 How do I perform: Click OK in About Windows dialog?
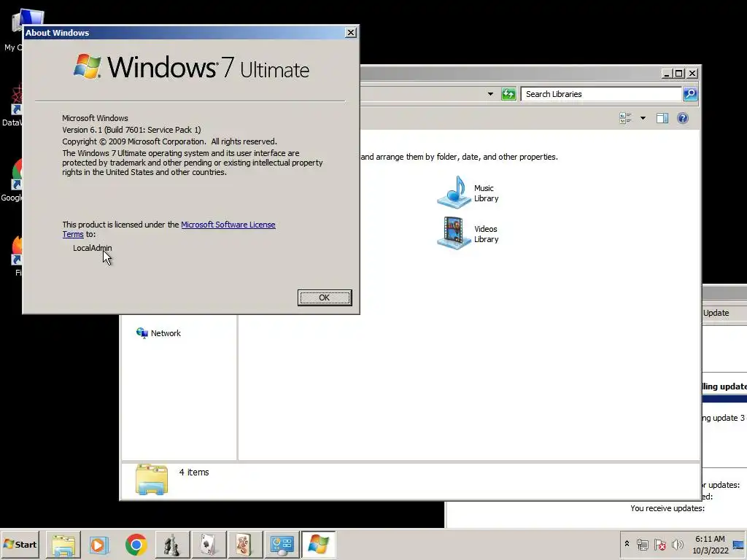pos(325,297)
